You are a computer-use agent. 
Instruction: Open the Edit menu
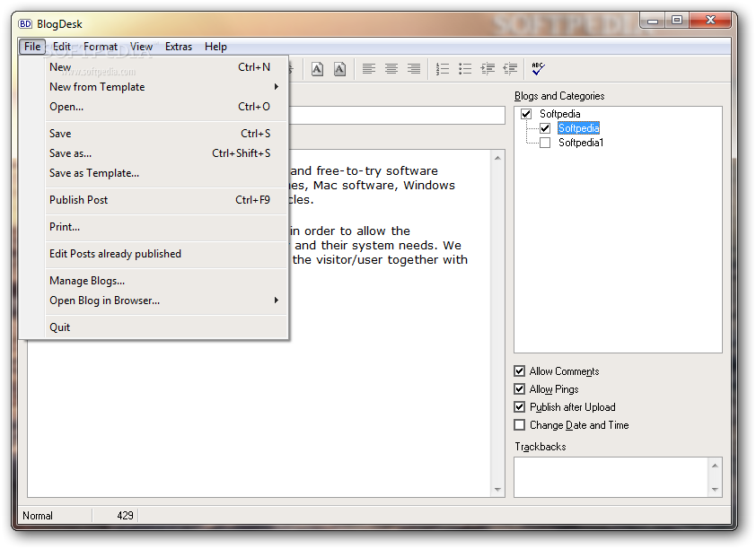point(62,47)
